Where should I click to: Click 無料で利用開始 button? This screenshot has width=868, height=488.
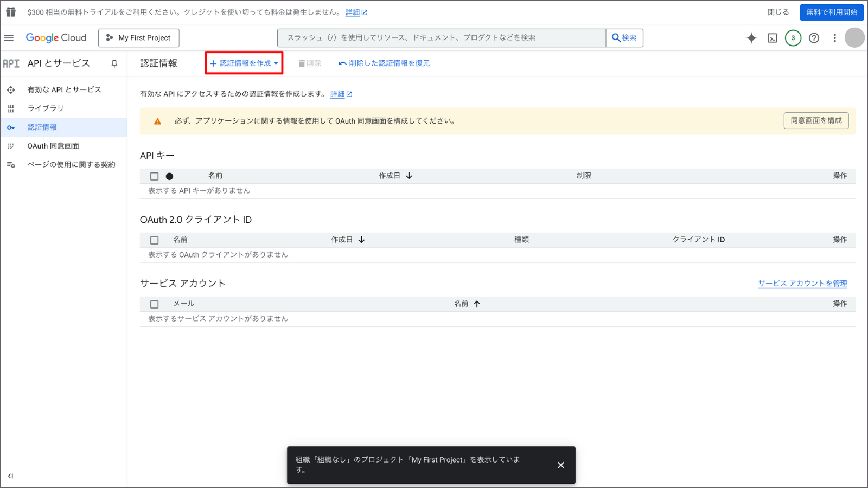[832, 12]
